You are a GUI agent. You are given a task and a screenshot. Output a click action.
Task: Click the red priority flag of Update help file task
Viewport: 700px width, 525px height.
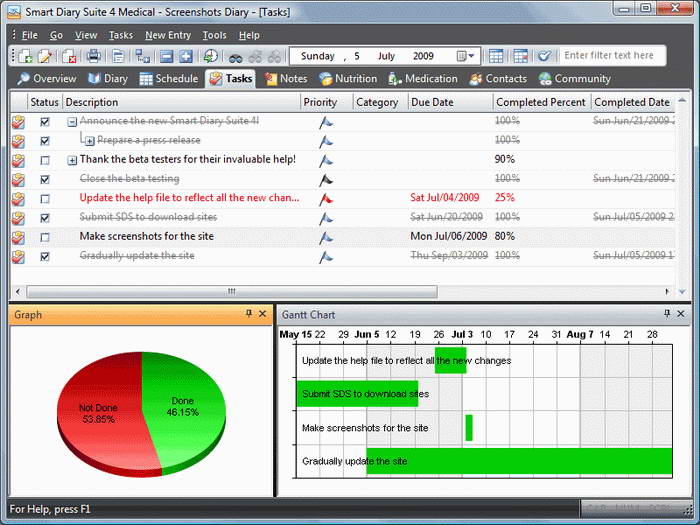tap(326, 199)
